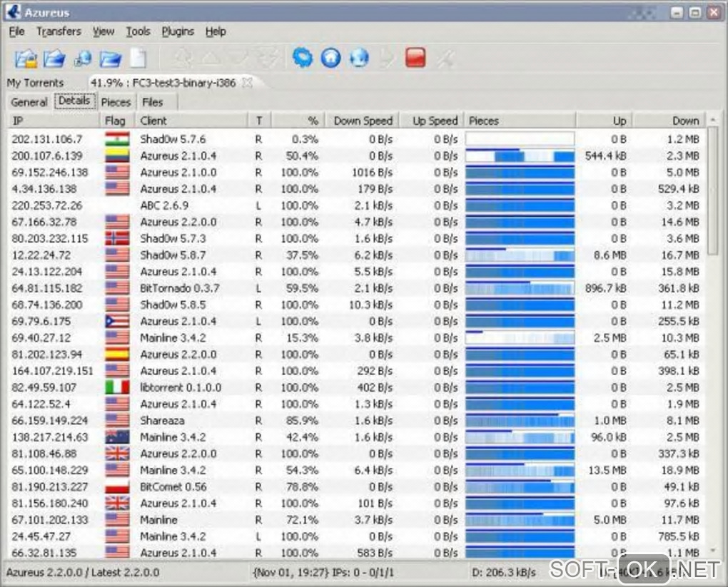
Task: Click pieces bar of peer 12.22.24.72
Action: pyautogui.click(x=520, y=255)
